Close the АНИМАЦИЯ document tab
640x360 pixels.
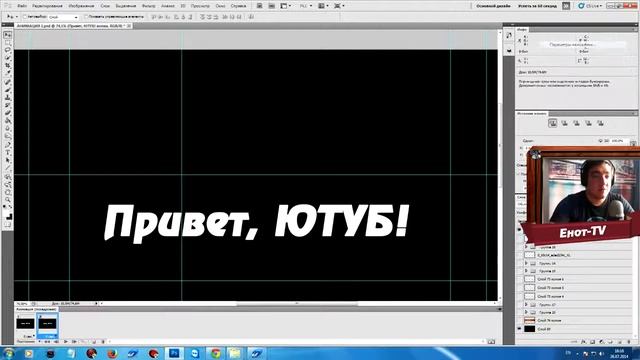pos(129,26)
